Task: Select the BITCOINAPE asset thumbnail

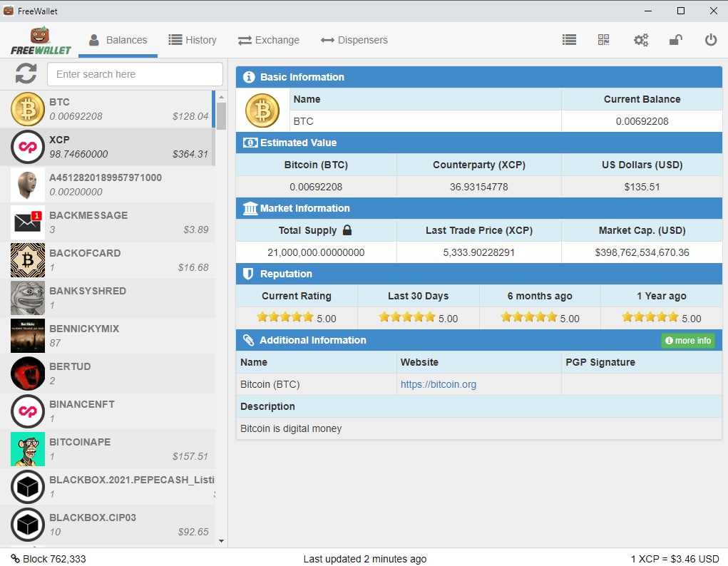Action: (x=28, y=449)
